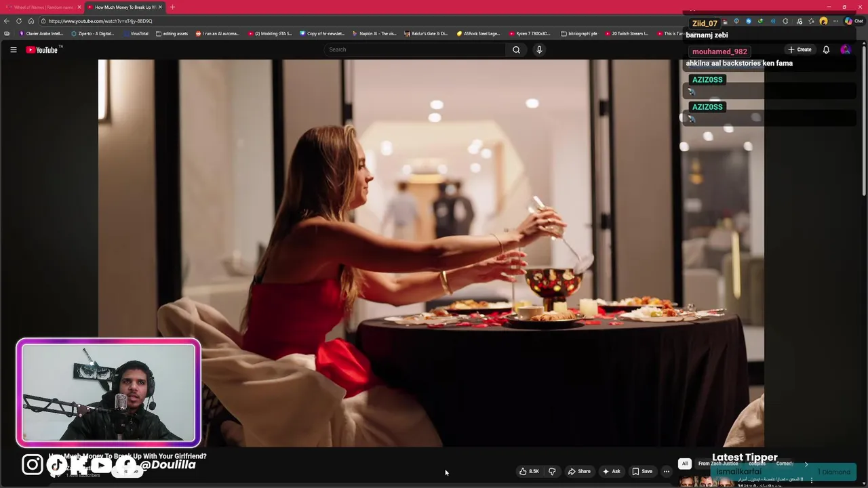Select the Comedy filter chip
868x488 pixels.
785,464
